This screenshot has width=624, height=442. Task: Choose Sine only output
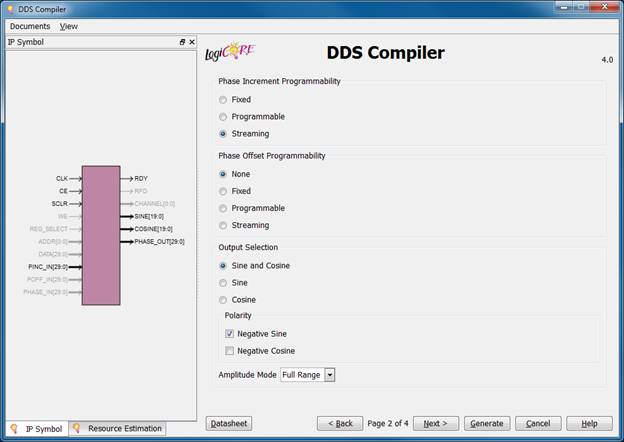(223, 283)
